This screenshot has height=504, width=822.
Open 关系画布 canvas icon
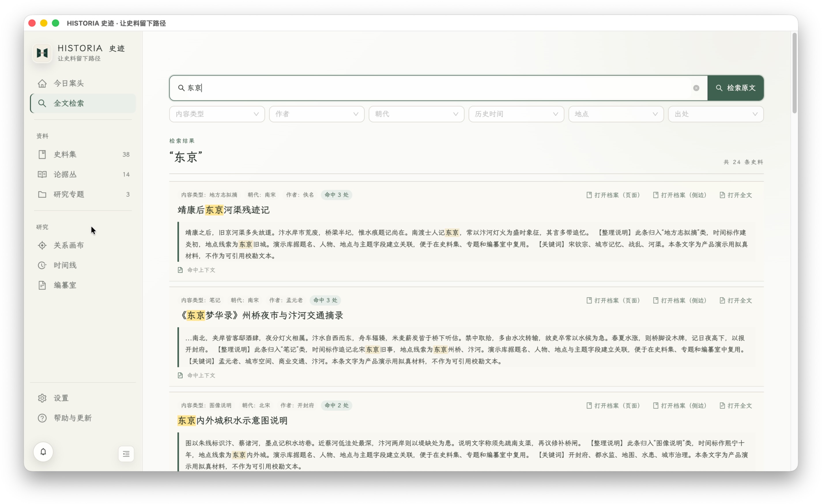click(42, 245)
